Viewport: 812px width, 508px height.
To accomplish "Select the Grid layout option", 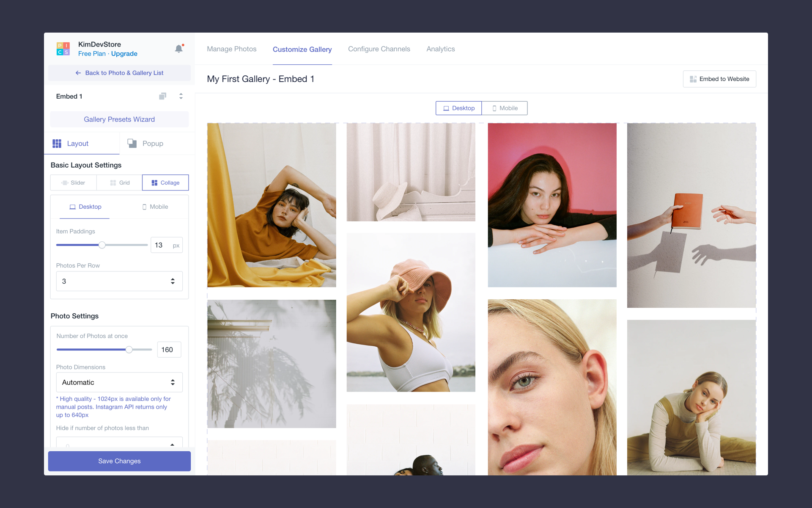I will point(120,182).
